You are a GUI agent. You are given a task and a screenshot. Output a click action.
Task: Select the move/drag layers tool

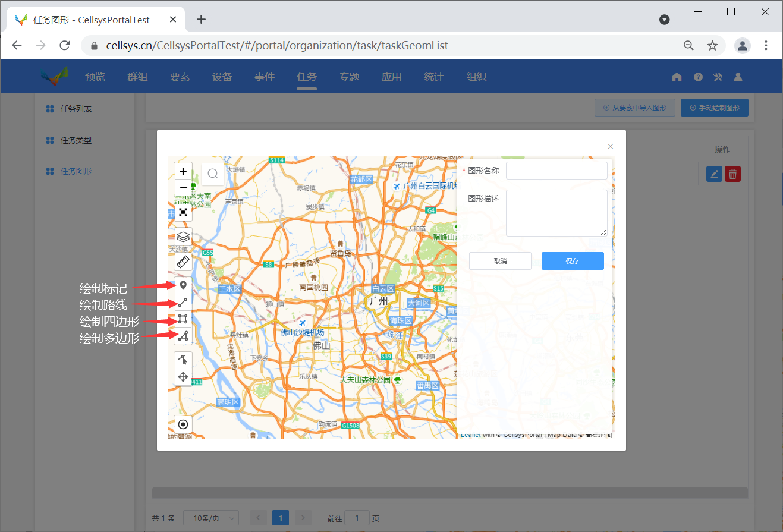click(x=183, y=377)
